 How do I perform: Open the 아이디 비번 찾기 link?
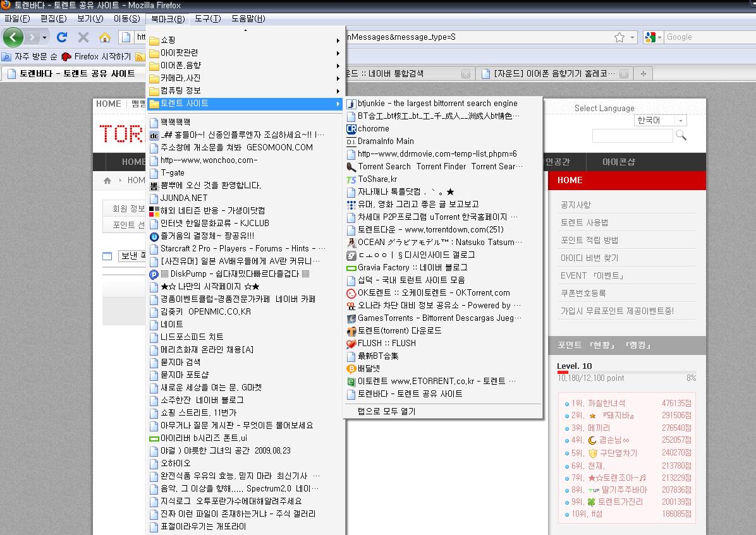pos(588,258)
